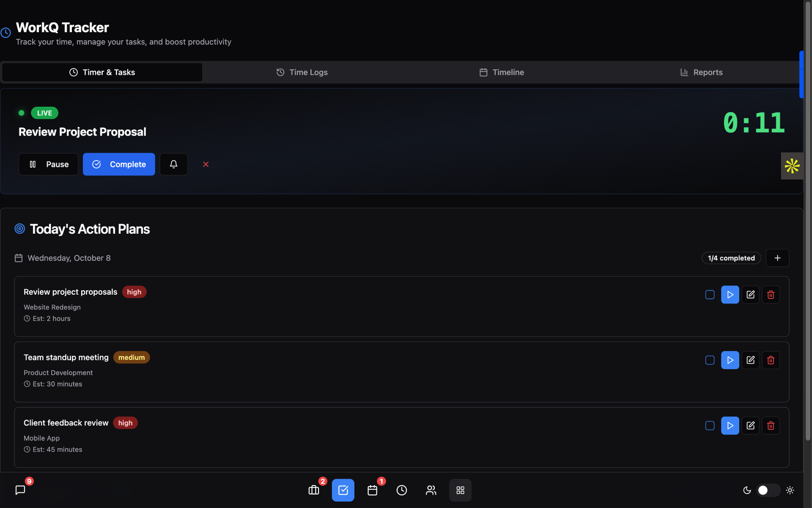Set a reminder with the bell icon
This screenshot has width=812, height=508.
[x=173, y=164]
